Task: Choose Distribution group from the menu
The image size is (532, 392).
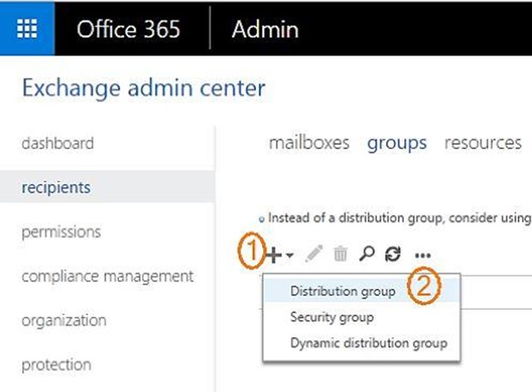Action: [x=362, y=291]
